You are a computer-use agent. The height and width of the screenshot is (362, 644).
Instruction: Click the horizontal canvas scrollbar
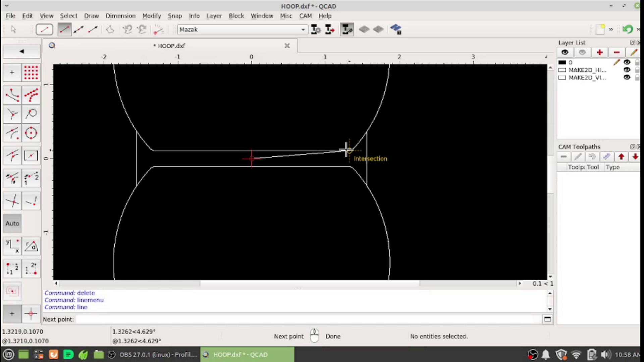point(309,283)
